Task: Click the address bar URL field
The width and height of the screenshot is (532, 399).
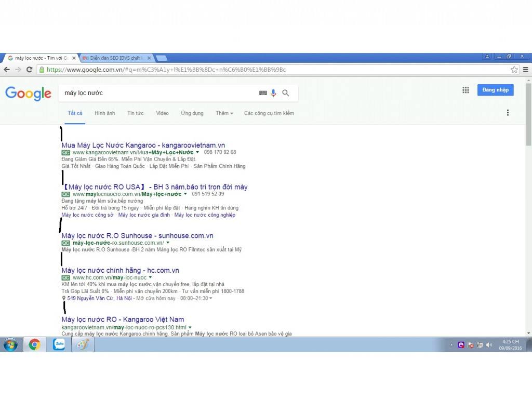Action: 276,70
